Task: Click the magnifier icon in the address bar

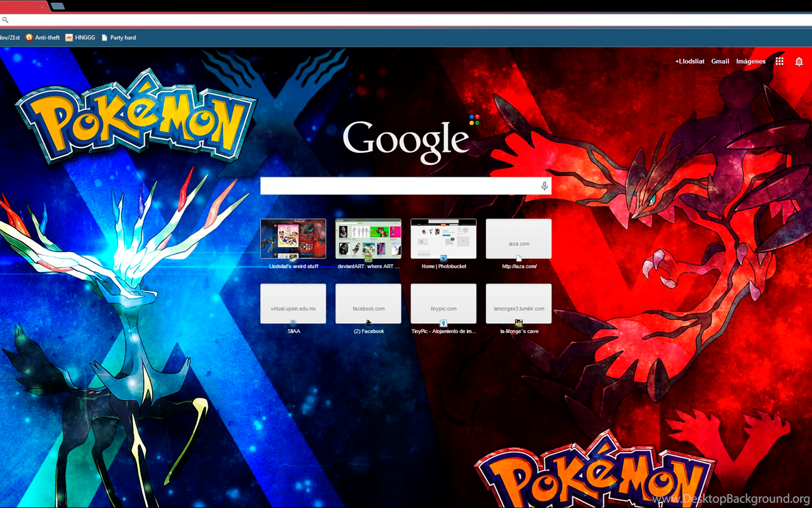Action: point(6,20)
